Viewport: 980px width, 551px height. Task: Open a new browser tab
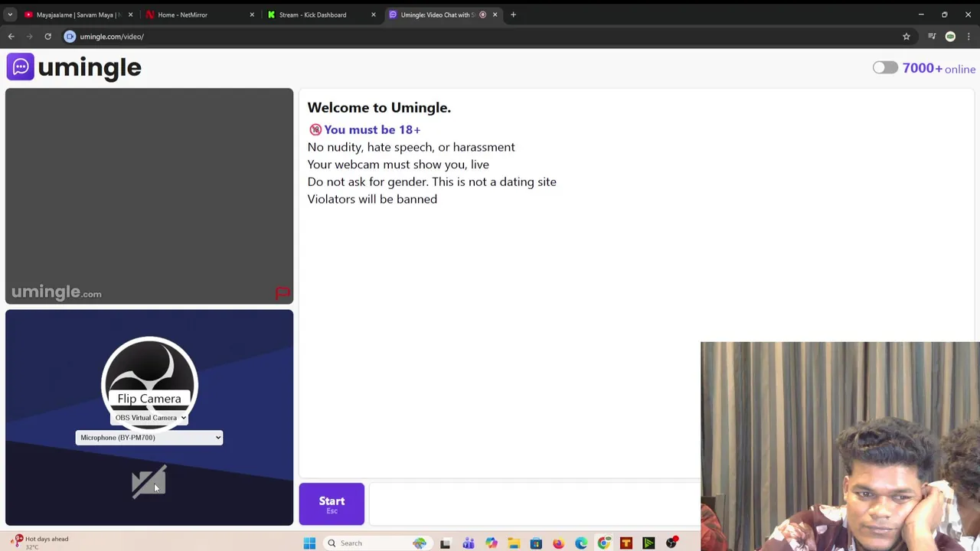click(x=513, y=15)
